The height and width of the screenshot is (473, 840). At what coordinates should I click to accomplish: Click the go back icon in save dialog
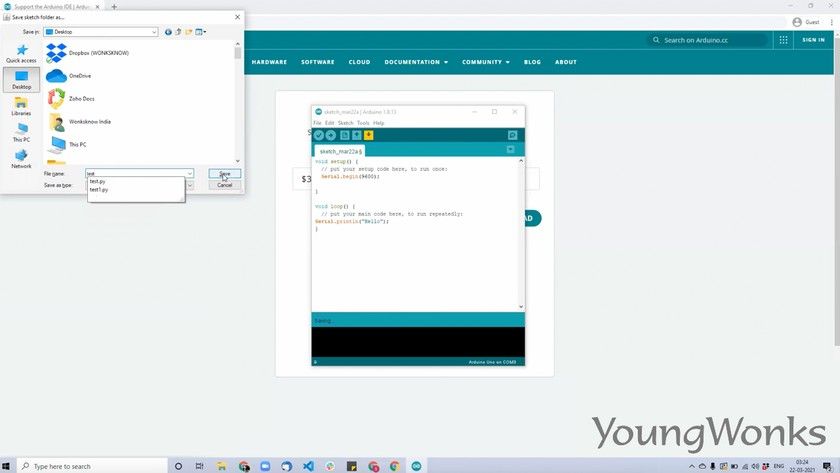(x=168, y=32)
